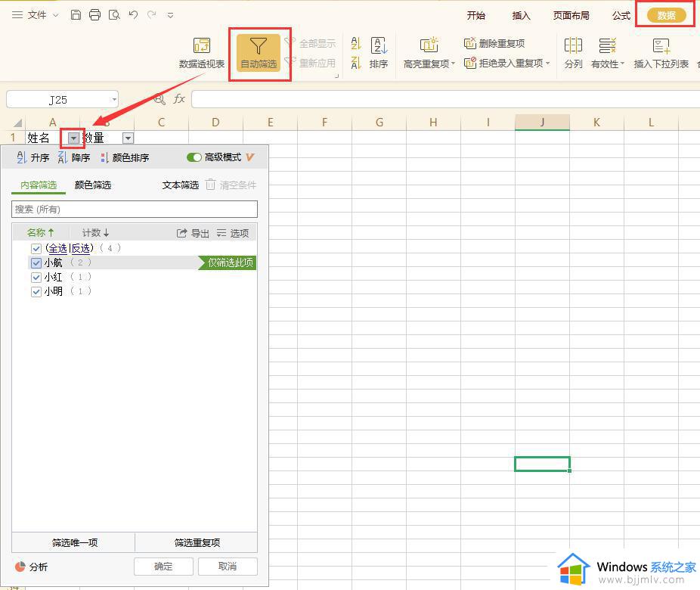Click the descending Z-A sort icon in ribbon
Image resolution: width=700 pixels, height=590 pixels.
[356, 63]
